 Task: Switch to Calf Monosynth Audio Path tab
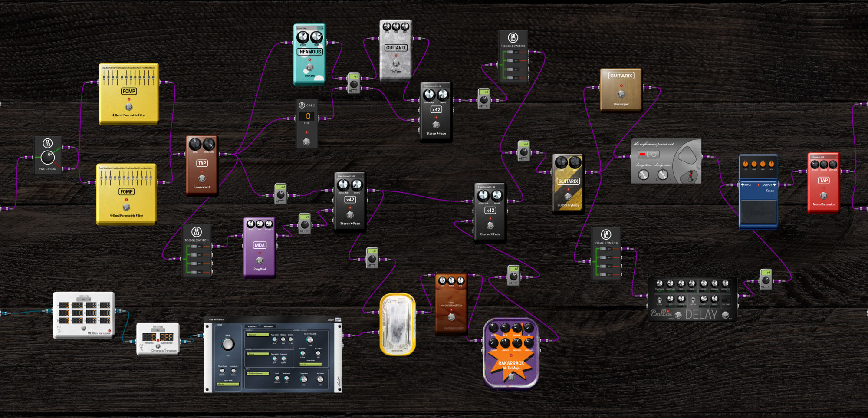tap(252, 326)
